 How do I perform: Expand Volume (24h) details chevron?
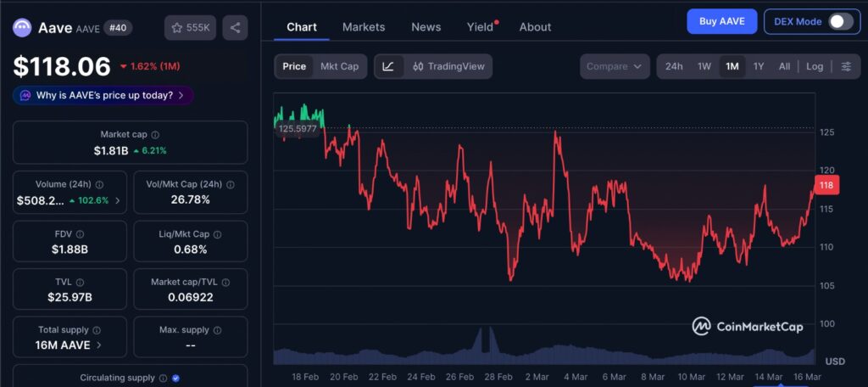[117, 200]
